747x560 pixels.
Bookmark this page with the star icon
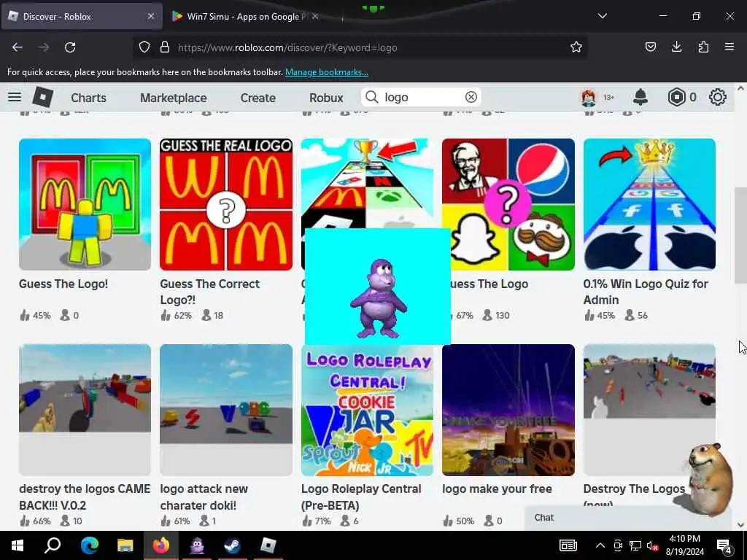pyautogui.click(x=576, y=47)
